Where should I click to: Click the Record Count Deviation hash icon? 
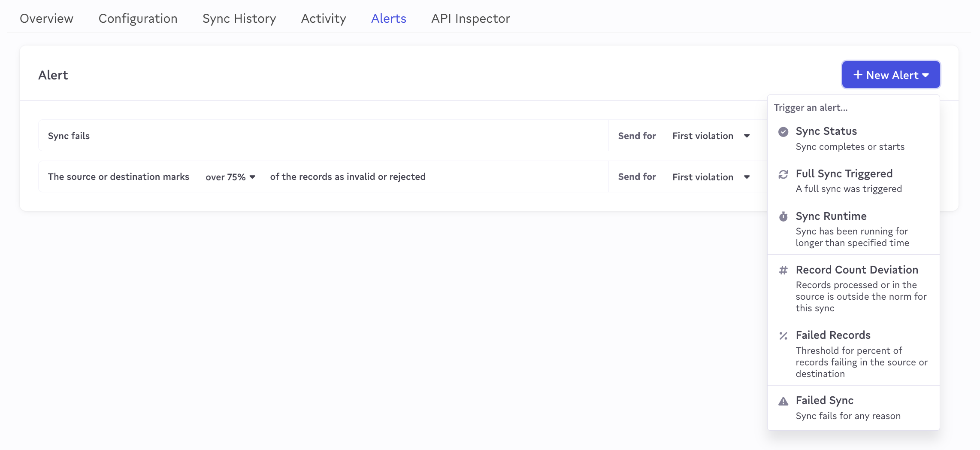coord(783,270)
